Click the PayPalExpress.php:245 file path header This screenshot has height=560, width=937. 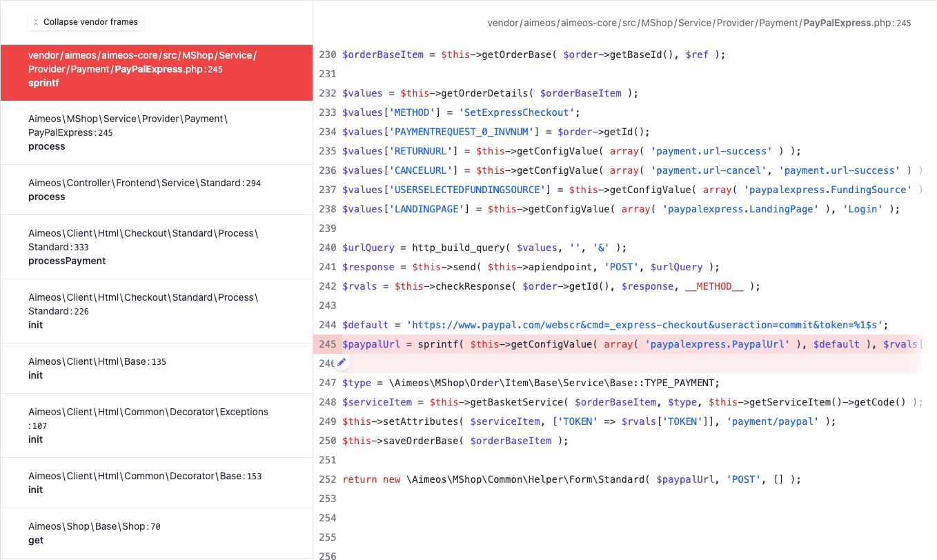tap(699, 23)
